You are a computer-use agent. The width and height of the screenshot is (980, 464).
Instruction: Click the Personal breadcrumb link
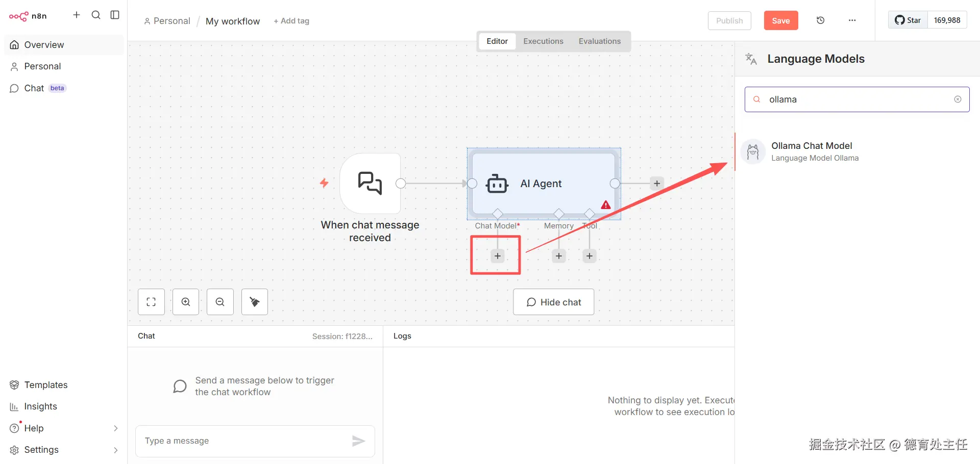pos(167,21)
